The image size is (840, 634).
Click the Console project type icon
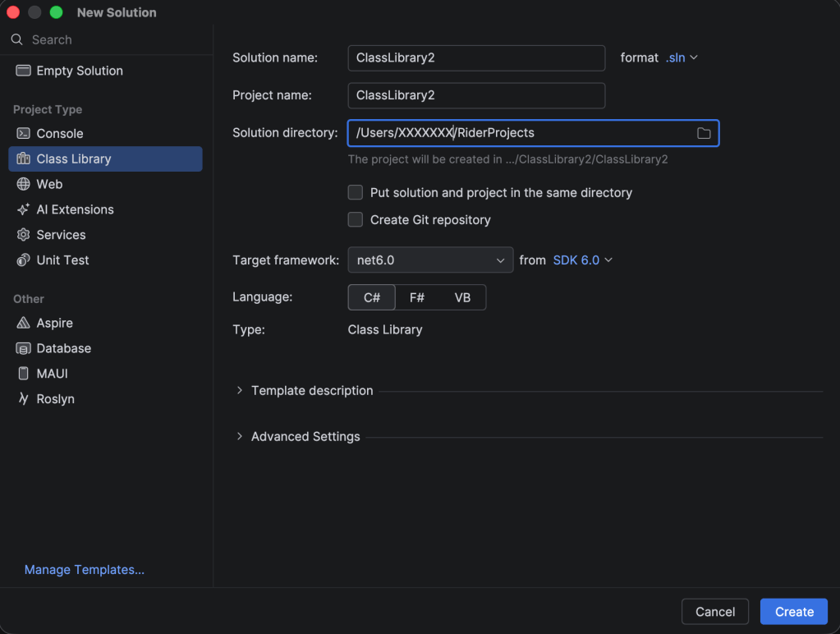pyautogui.click(x=23, y=134)
